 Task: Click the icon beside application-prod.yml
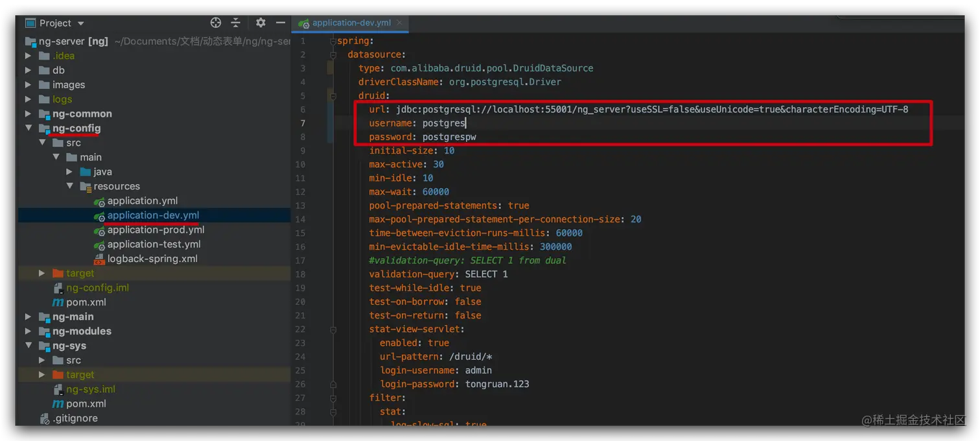coord(99,230)
